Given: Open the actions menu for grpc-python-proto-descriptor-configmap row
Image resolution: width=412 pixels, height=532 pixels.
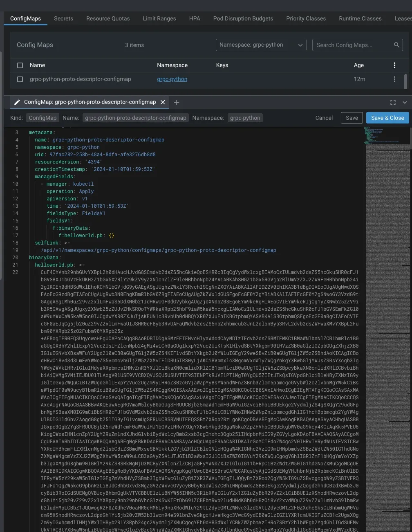Looking at the screenshot, I should (394, 79).
